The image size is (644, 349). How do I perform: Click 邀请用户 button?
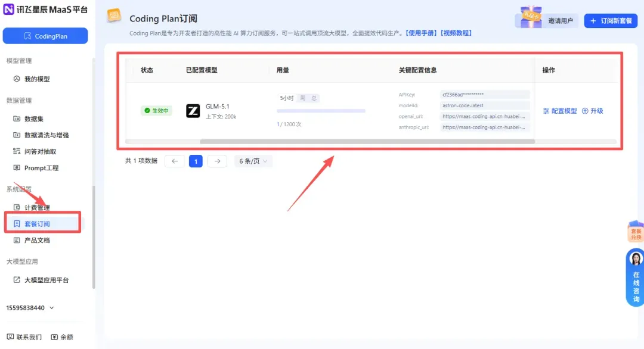pyautogui.click(x=560, y=21)
